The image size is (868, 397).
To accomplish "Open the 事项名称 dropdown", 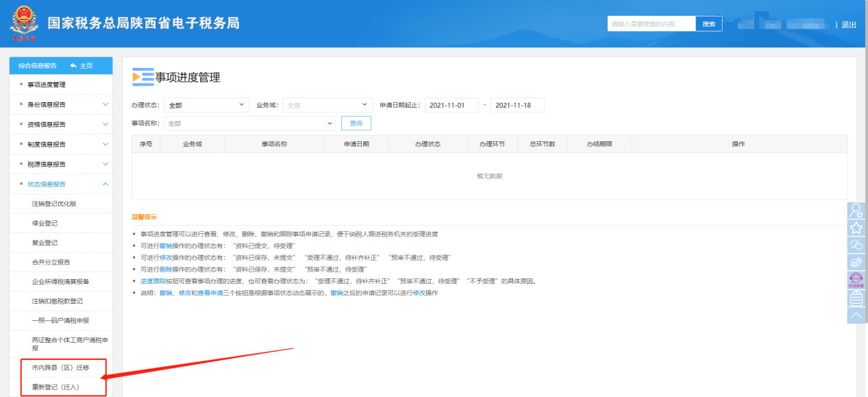I will click(249, 123).
